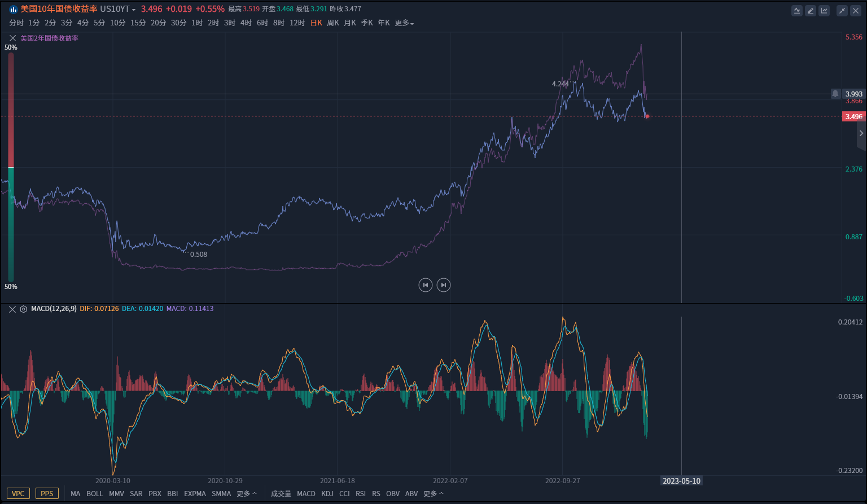Expand the right side panel arrow

(861, 133)
